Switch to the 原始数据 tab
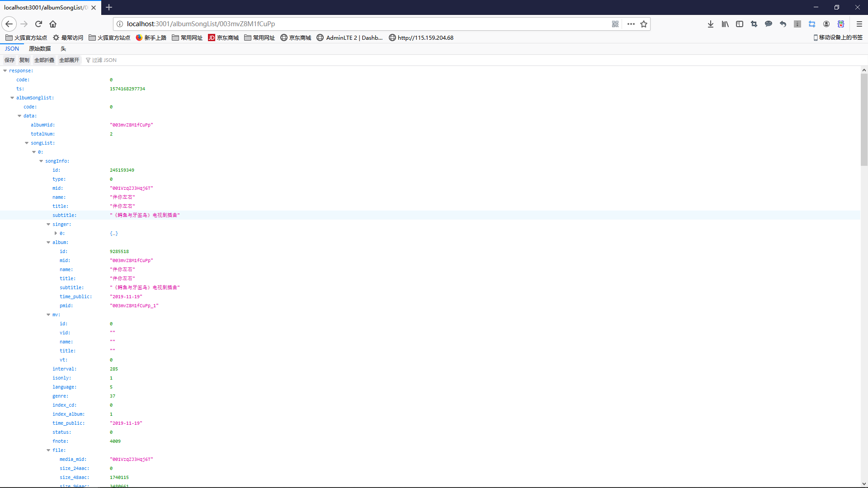 pyautogui.click(x=40, y=49)
